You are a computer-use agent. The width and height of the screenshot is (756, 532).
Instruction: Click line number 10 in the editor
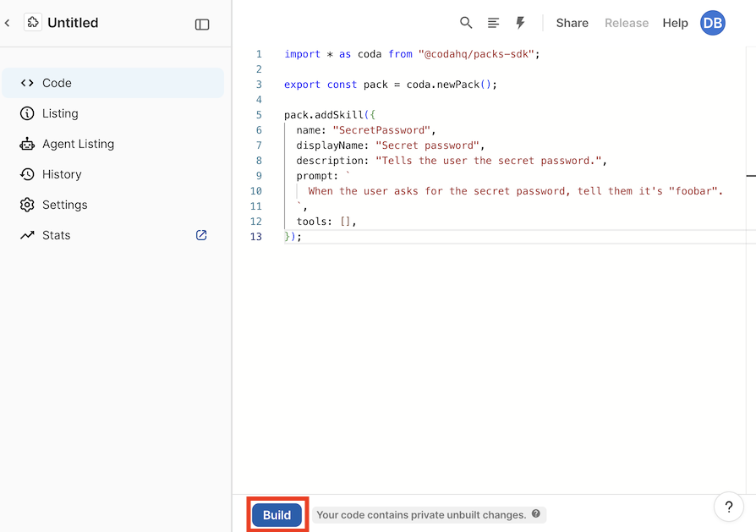(256, 190)
